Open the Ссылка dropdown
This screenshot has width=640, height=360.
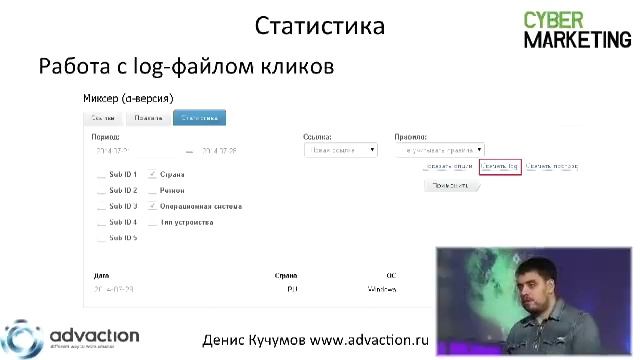coord(341,150)
